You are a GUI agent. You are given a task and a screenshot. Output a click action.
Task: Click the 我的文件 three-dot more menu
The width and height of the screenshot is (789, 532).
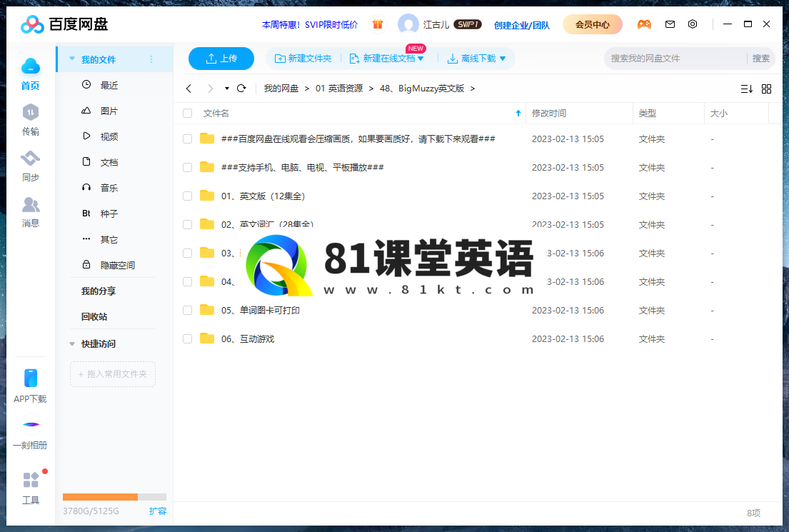(x=151, y=59)
